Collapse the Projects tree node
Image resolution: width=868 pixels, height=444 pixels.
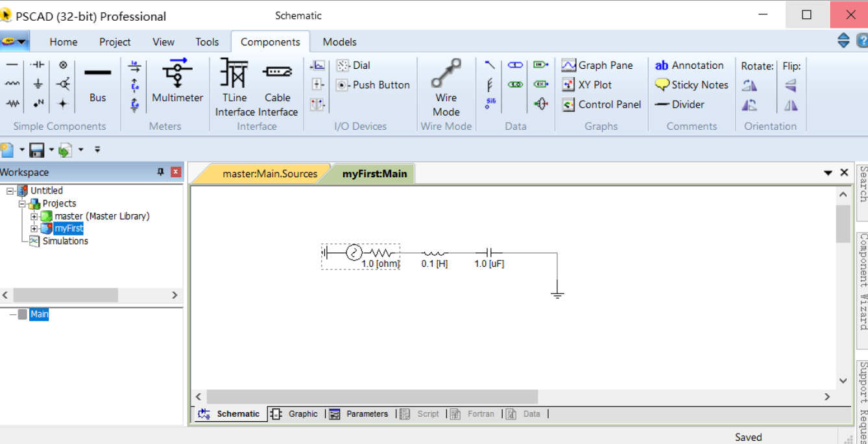22,204
